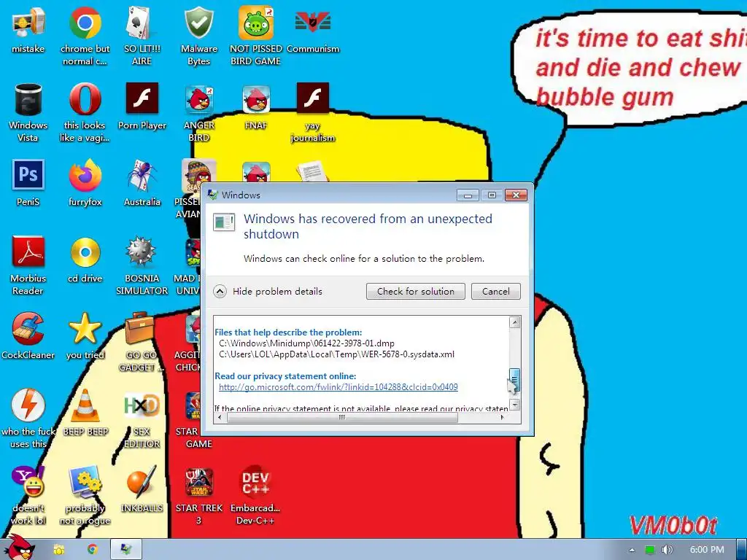Select the 'SO LIT!!! AIRE' solitaire icon

pyautogui.click(x=142, y=36)
